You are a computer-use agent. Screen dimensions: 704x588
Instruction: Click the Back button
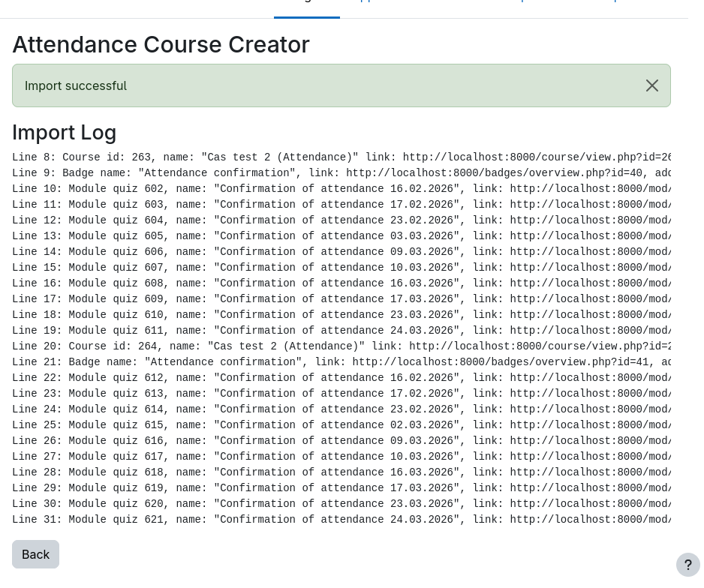pyautogui.click(x=35, y=554)
